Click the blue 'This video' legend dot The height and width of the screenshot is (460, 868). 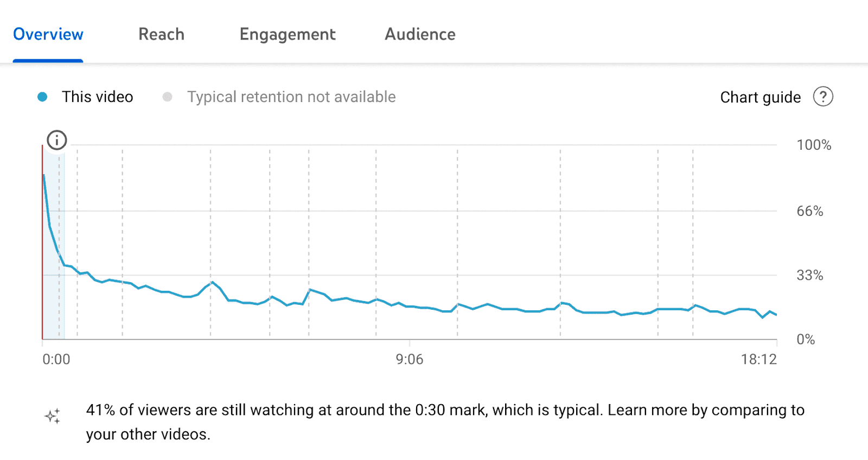click(x=42, y=97)
